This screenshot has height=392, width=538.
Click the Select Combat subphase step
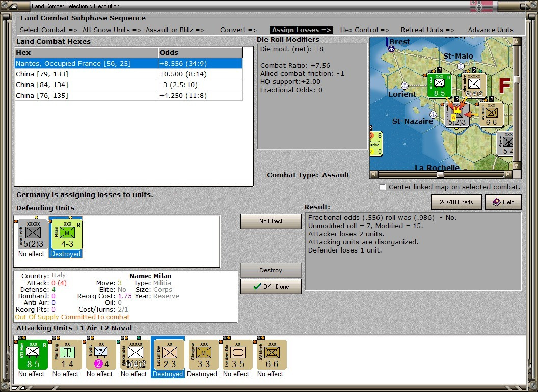tap(48, 30)
